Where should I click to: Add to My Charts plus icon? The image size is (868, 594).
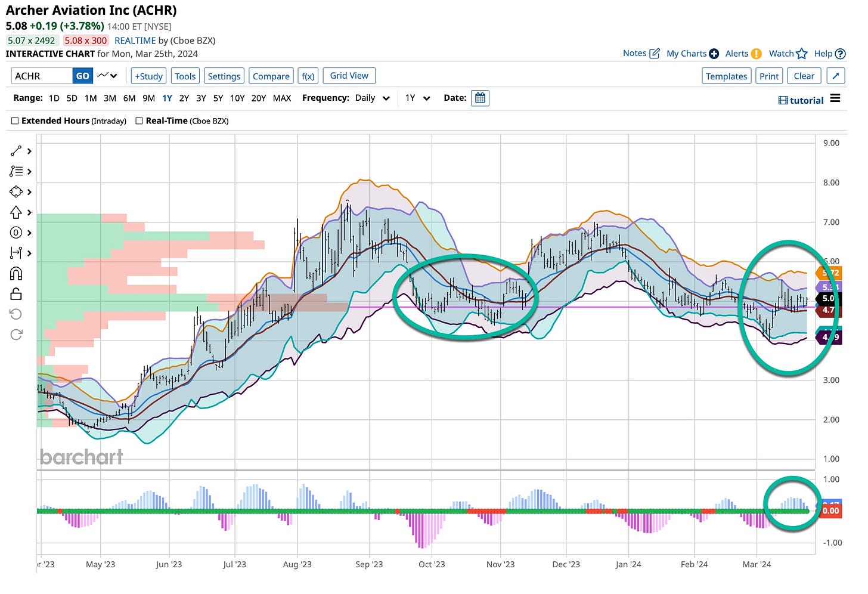(714, 54)
